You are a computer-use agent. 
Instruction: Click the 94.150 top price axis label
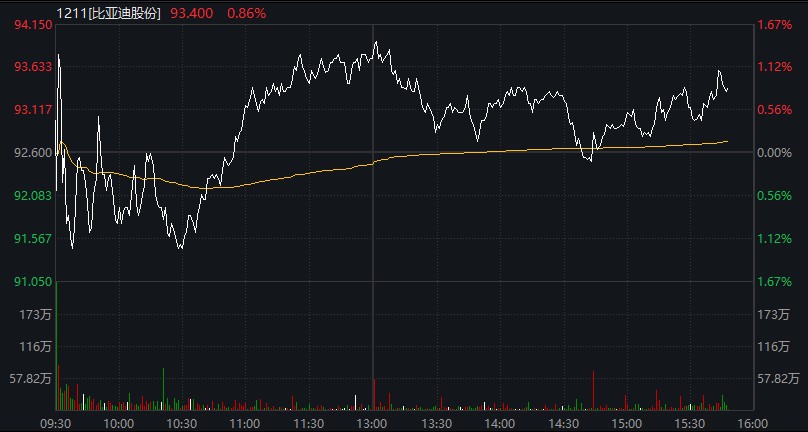[x=33, y=24]
